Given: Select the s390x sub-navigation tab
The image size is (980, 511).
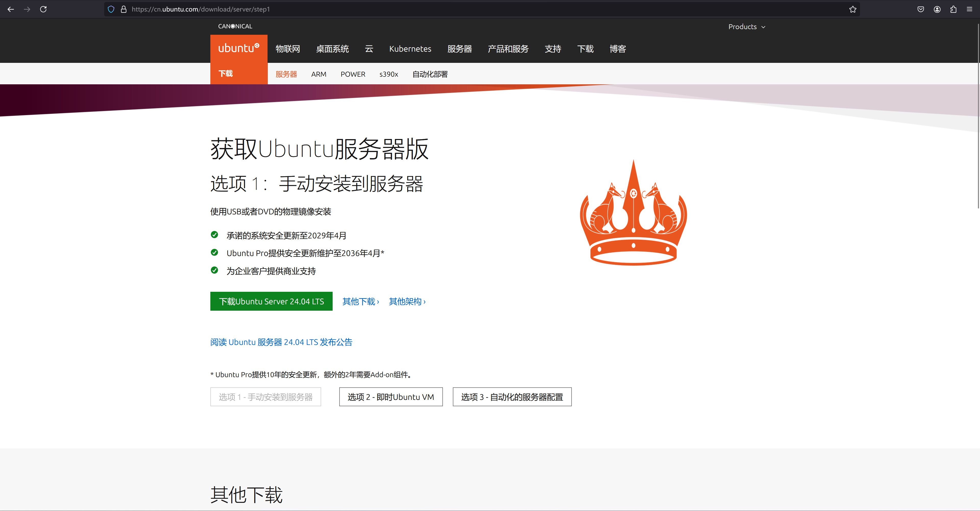Looking at the screenshot, I should tap(389, 74).
